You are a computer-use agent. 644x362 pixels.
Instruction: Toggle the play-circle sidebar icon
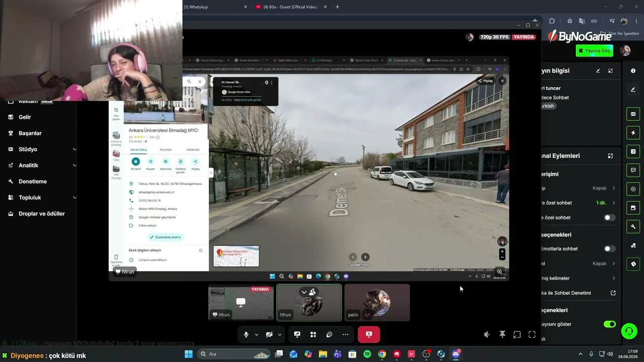633,189
